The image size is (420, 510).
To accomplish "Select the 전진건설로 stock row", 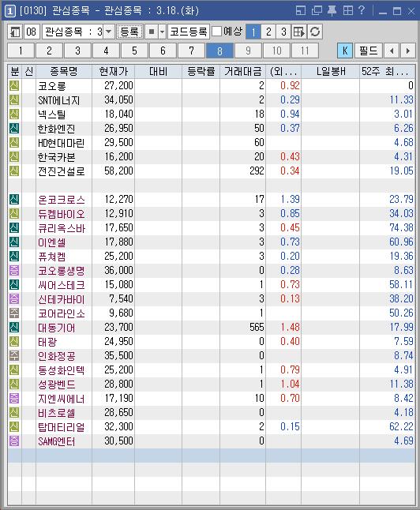I will (212, 171).
